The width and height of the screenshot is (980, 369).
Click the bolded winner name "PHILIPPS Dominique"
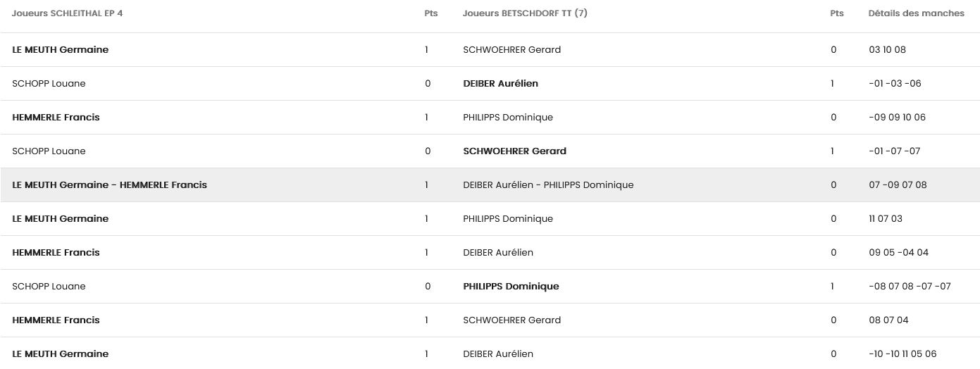(x=511, y=287)
